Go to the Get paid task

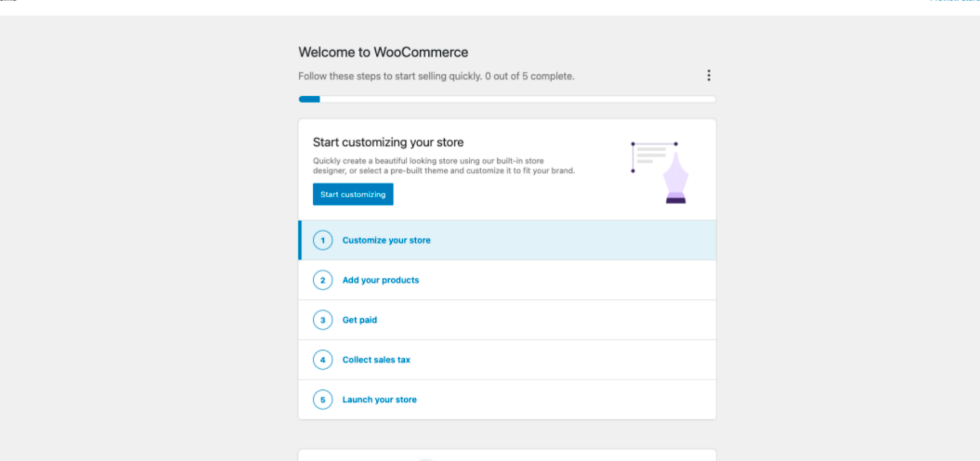click(x=359, y=320)
